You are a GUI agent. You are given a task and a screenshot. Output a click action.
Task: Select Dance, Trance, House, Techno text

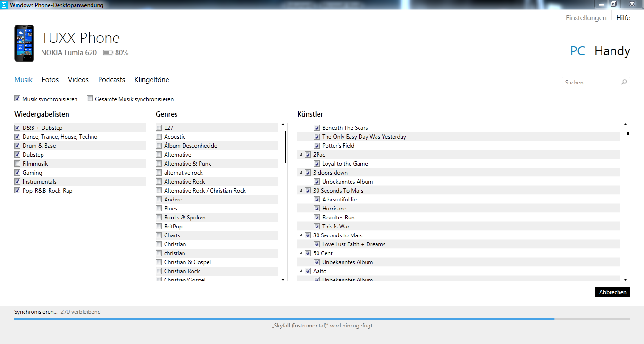(60, 137)
